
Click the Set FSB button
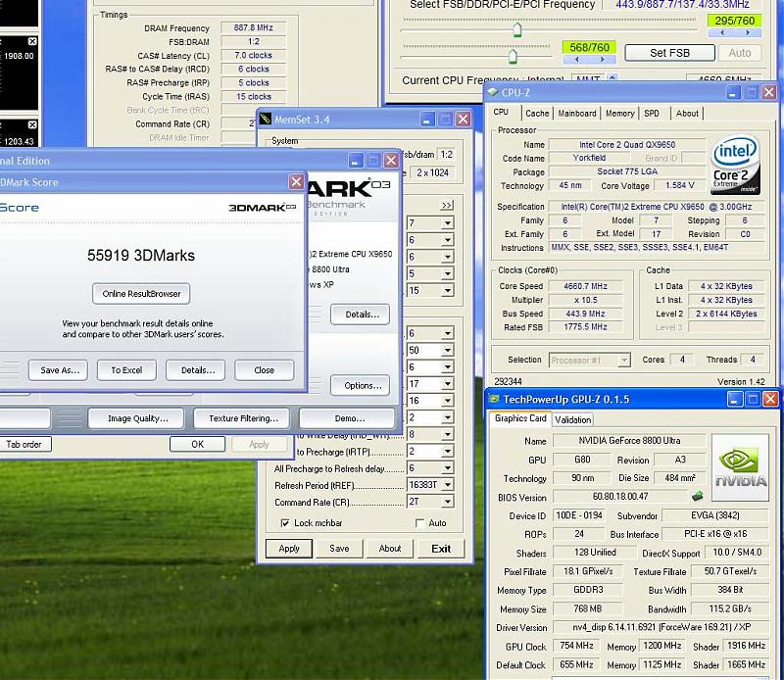[x=669, y=53]
